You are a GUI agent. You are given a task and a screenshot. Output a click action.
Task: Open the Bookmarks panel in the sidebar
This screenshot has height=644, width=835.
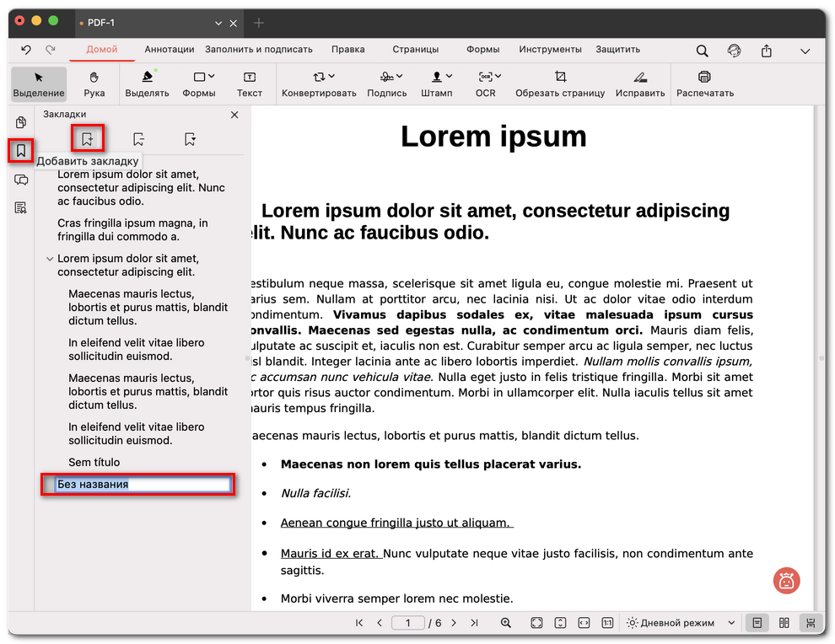pyautogui.click(x=19, y=152)
